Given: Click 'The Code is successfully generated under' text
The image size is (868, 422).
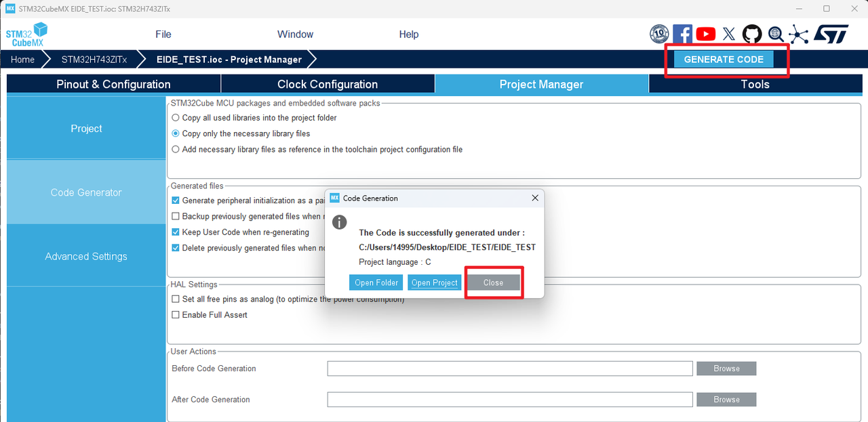Looking at the screenshot, I should pos(441,232).
